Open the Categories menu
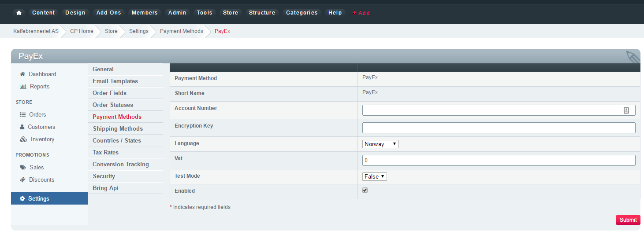The height and width of the screenshot is (238, 644). 302,13
